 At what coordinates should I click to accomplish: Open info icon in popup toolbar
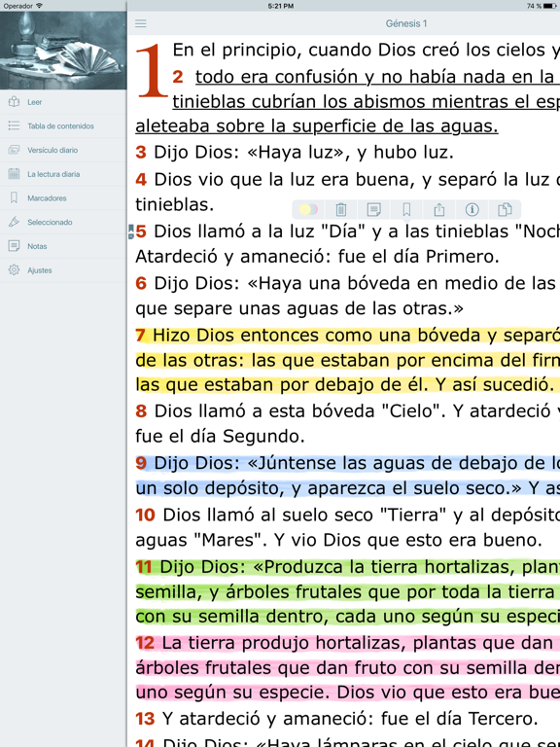pos(472,209)
